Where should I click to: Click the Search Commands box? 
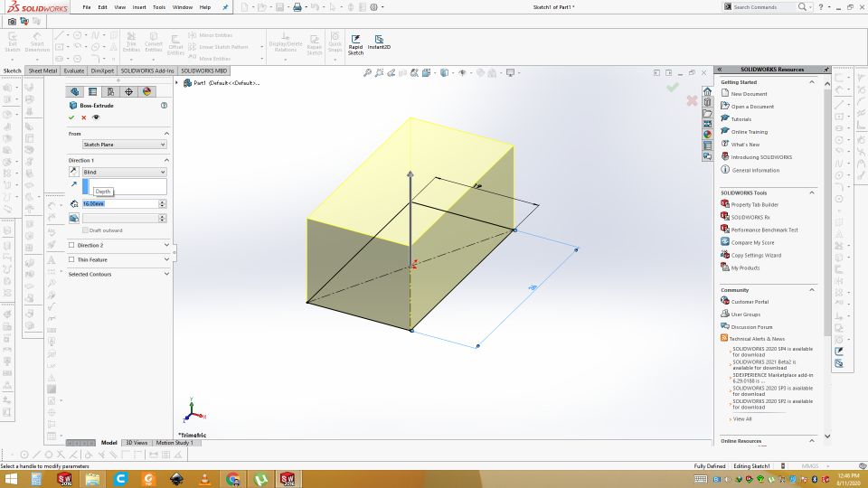click(x=765, y=7)
